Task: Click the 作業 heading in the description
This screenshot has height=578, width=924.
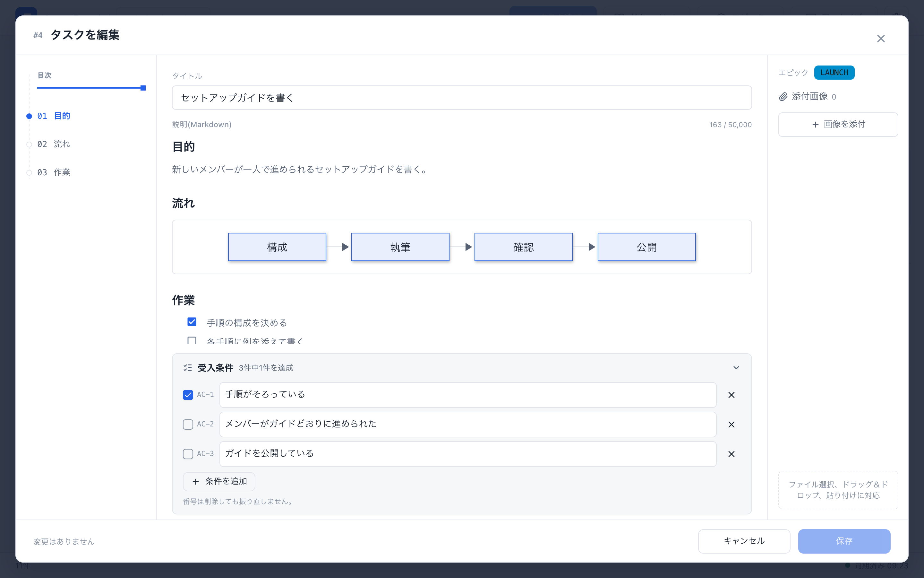Action: point(184,300)
